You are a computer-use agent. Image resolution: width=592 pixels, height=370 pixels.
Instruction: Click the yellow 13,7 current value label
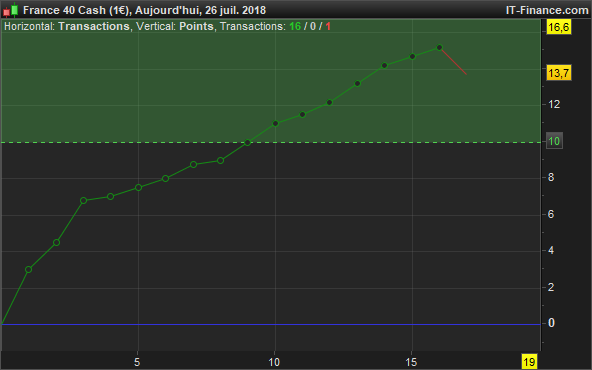(x=559, y=73)
